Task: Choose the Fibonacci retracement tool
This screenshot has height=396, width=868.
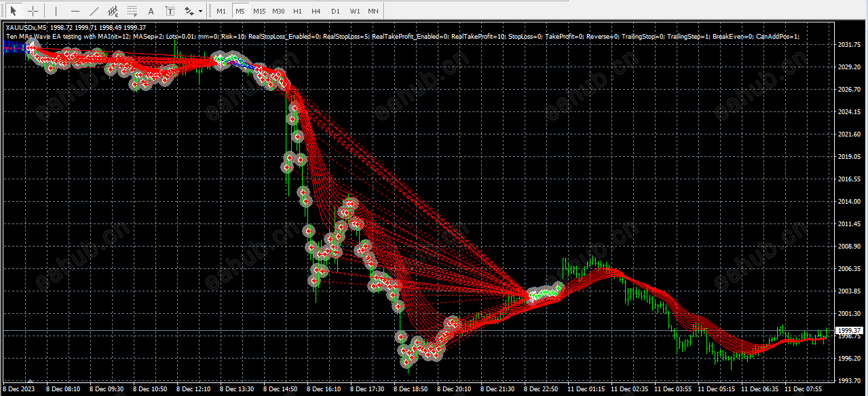Action: 132,11
